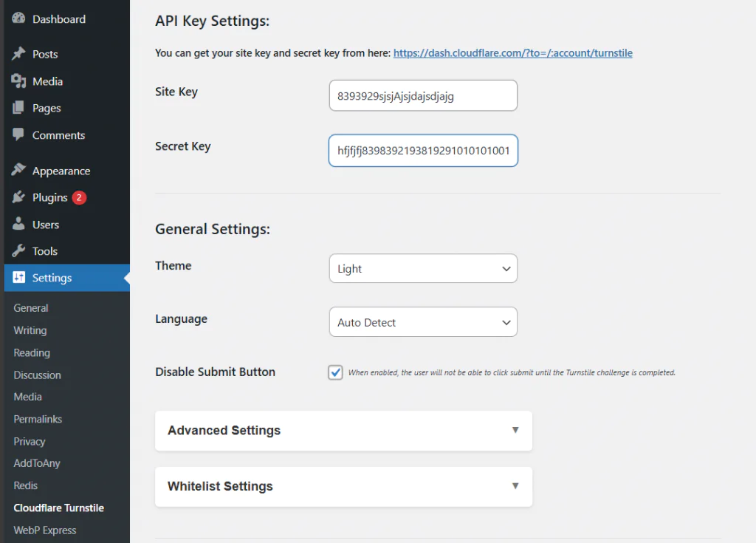Click the Pages stacked-sheets icon
The height and width of the screenshot is (543, 756).
point(18,108)
